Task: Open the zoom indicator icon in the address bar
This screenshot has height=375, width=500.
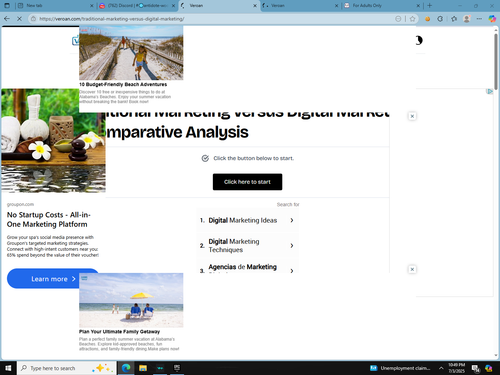Action: 398,19
